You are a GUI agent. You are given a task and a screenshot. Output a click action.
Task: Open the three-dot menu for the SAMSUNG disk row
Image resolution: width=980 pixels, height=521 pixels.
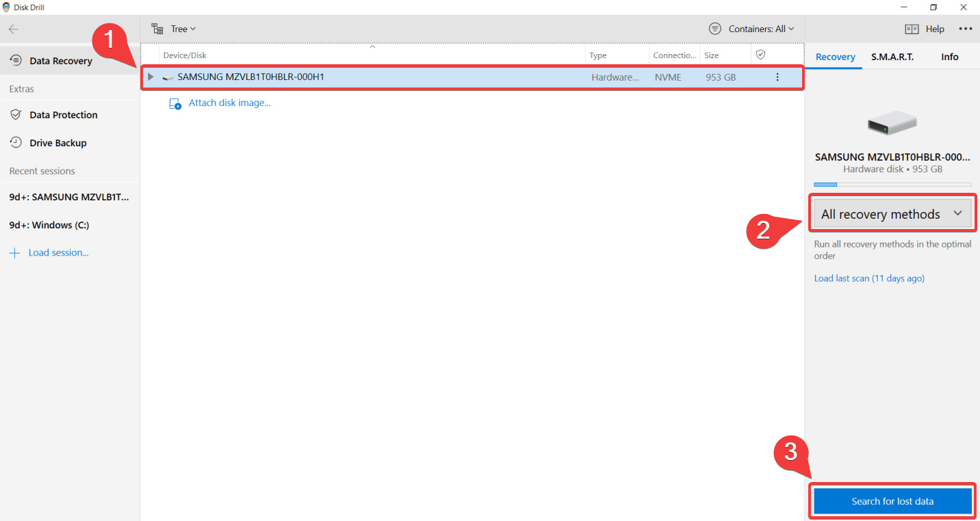click(x=777, y=77)
